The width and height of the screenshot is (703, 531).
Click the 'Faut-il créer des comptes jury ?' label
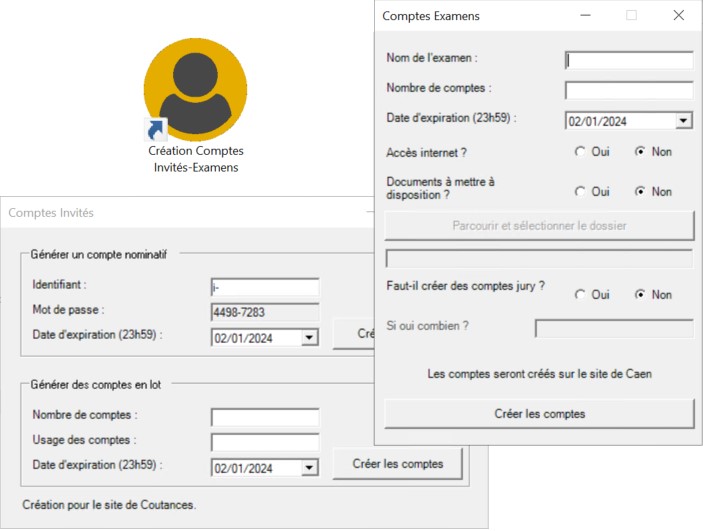click(465, 286)
